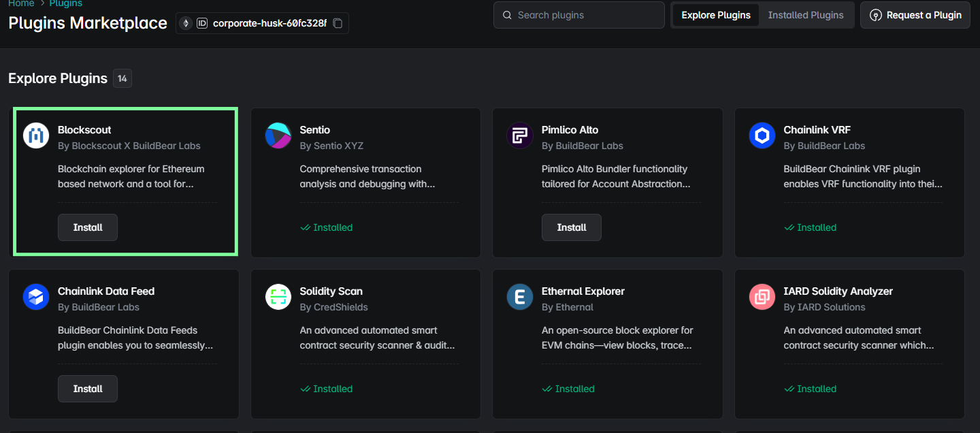
Task: Copy the sandbox ID with copy icon
Action: (338, 23)
